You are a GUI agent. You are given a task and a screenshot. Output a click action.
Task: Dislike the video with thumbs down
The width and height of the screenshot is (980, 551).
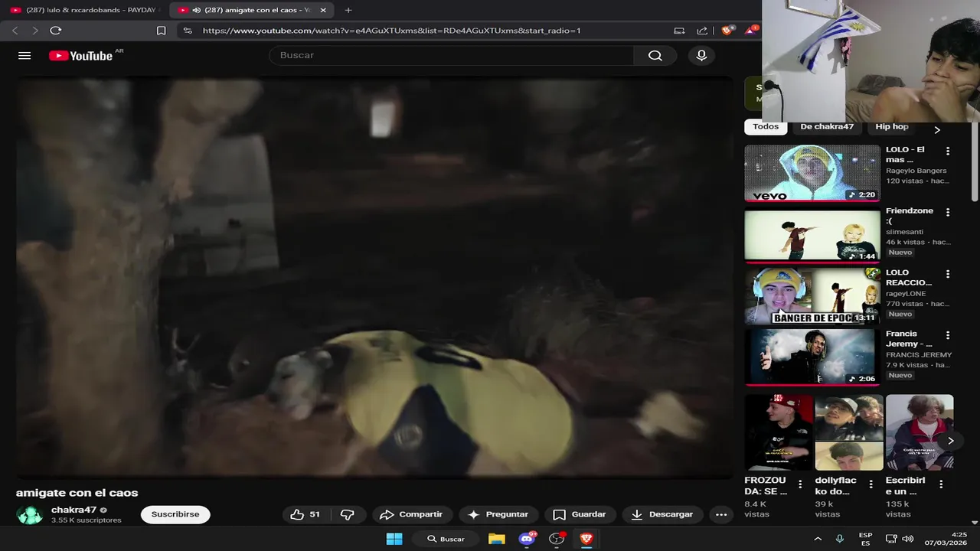coord(347,514)
